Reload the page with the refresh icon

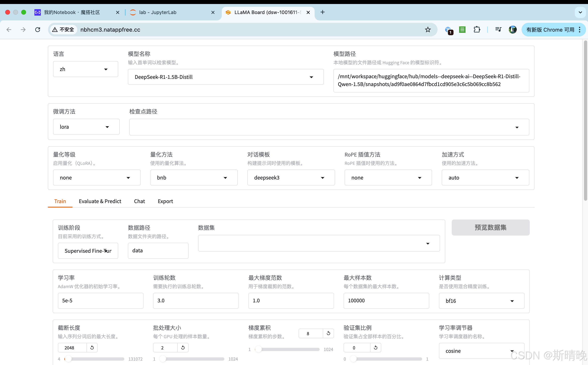(38, 30)
